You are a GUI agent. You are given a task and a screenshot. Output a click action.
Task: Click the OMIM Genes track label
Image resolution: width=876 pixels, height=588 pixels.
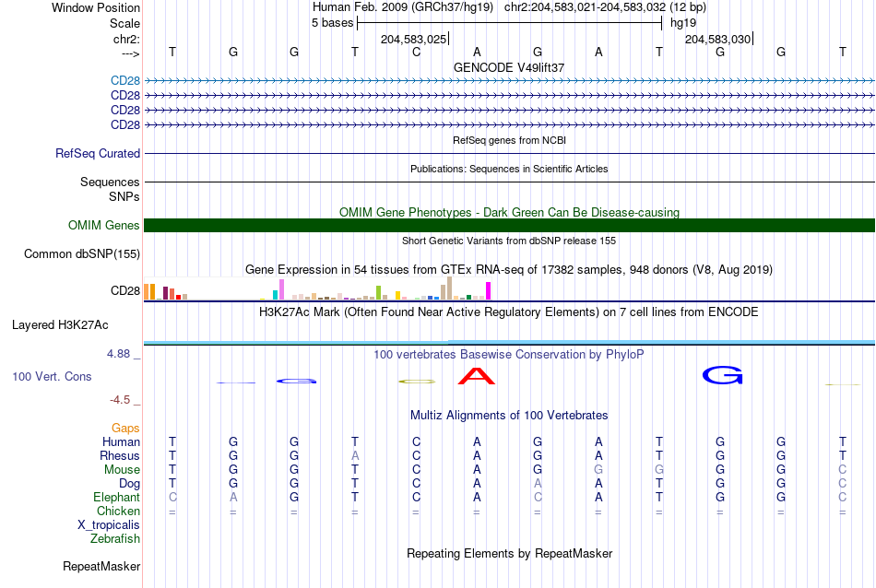pyautogui.click(x=103, y=225)
